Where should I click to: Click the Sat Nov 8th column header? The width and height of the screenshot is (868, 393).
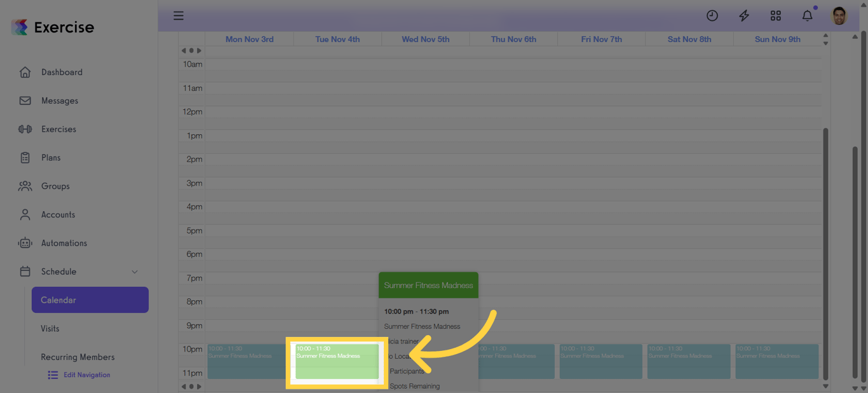[x=689, y=39]
